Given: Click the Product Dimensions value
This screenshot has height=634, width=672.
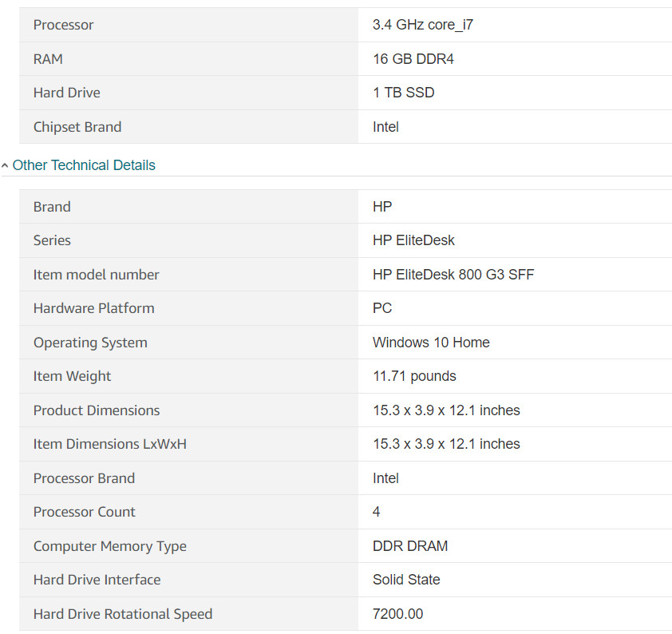Looking at the screenshot, I should (x=446, y=410).
